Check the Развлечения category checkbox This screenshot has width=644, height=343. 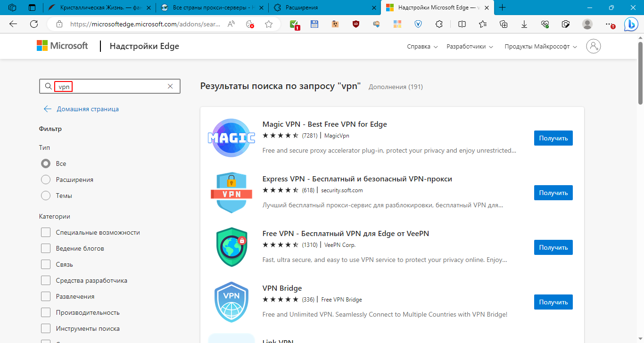pyautogui.click(x=46, y=296)
